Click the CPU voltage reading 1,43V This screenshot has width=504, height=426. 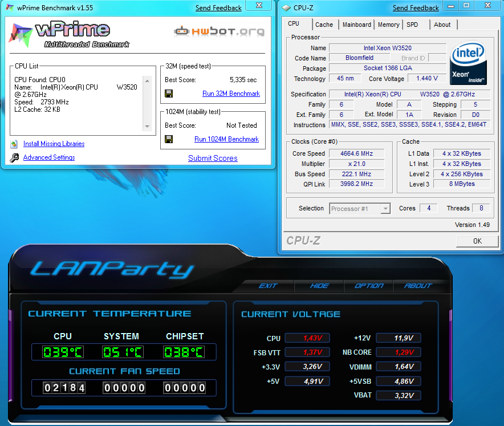(308, 338)
